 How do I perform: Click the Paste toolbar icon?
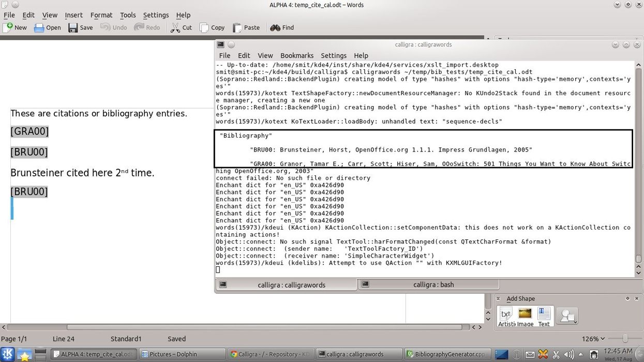tap(237, 27)
